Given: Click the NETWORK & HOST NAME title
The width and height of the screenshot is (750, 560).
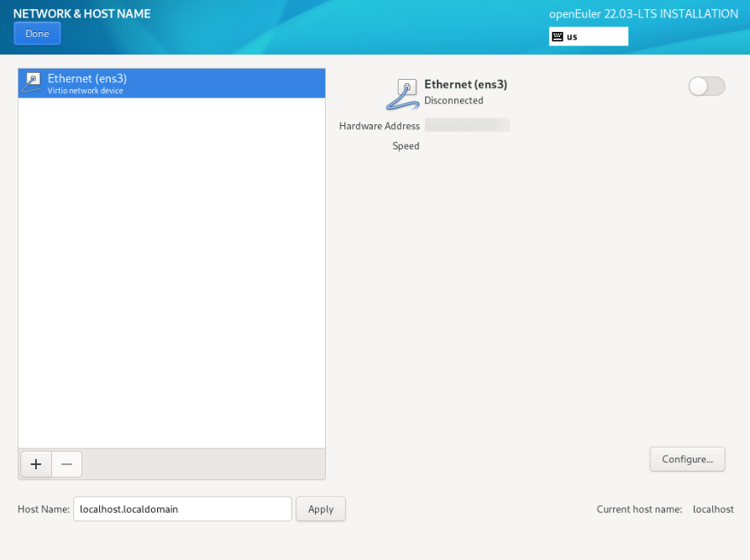Looking at the screenshot, I should 81,14.
